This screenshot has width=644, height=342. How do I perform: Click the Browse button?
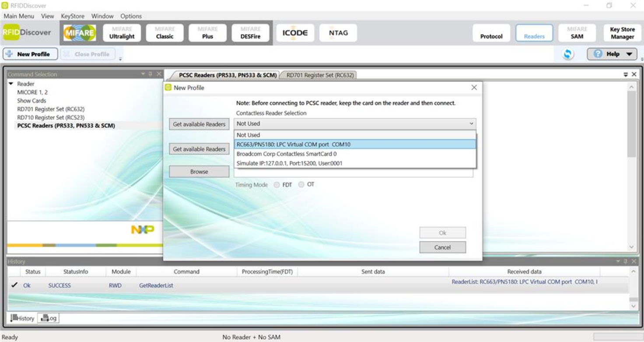(199, 171)
